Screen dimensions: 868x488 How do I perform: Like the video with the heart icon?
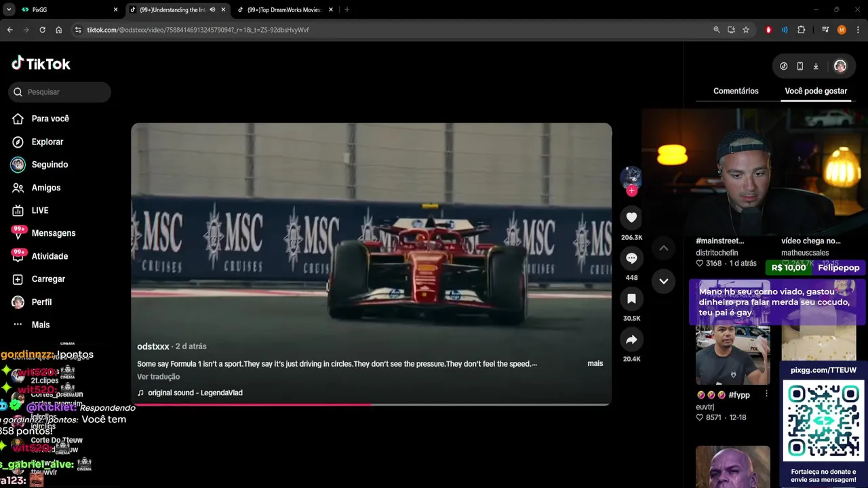(x=631, y=218)
